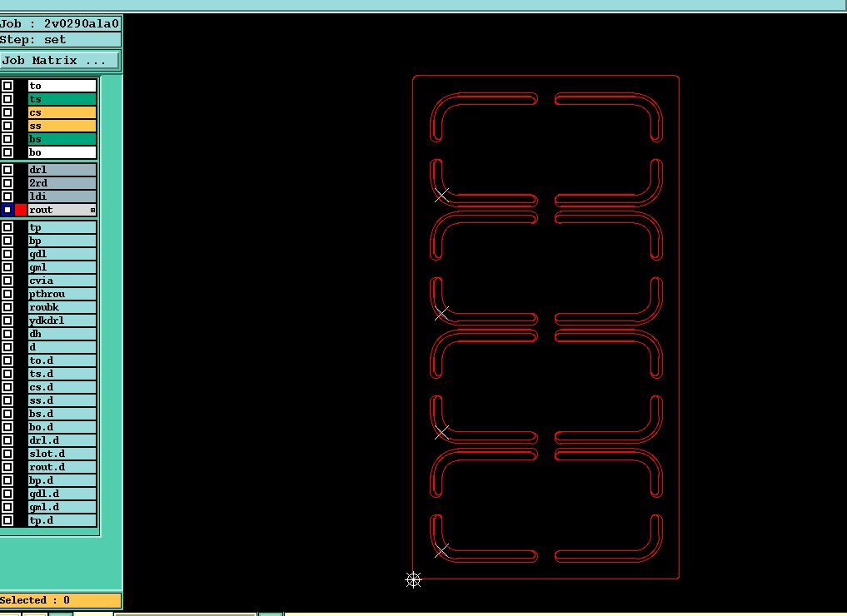Select the roubk layer name
847x616 pixels.
pyautogui.click(x=62, y=307)
